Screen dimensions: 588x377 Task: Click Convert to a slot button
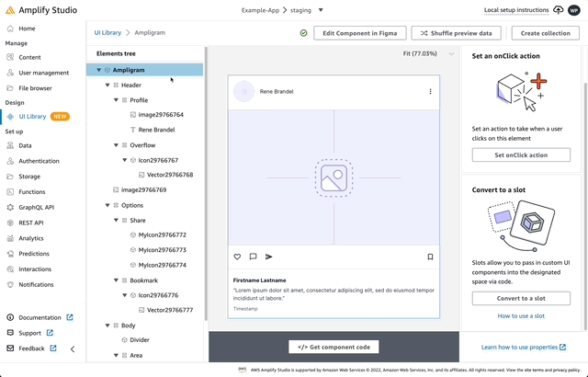point(521,298)
